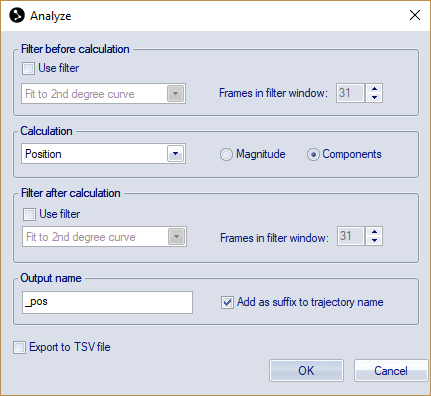Open filter type dropdown in Filter after calculation
Screen dimensions: 431x396
coord(176,237)
